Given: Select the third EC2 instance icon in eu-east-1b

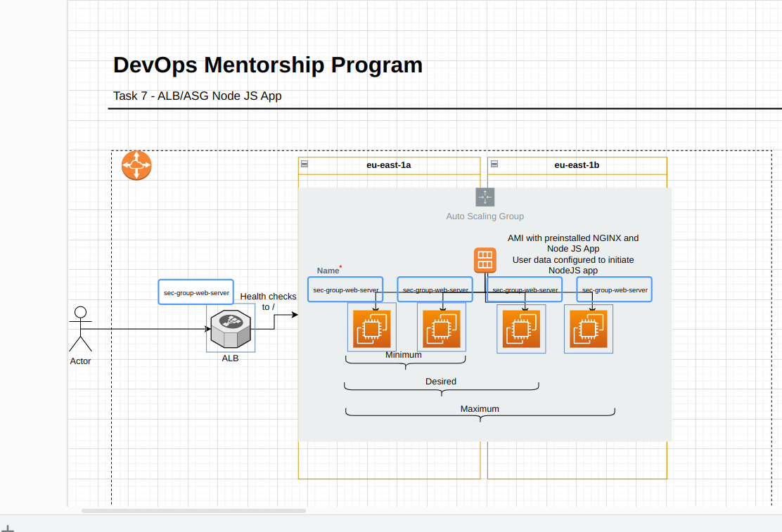Looking at the screenshot, I should (x=521, y=329).
